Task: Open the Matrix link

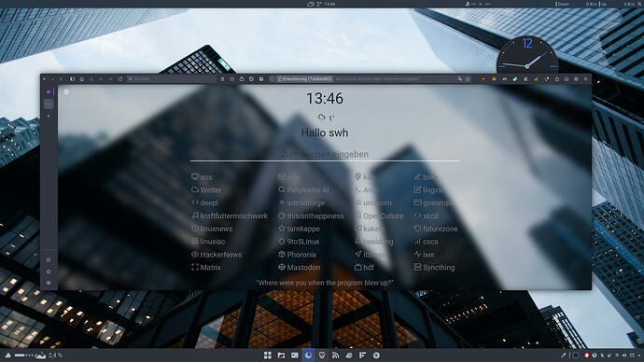Action: [x=206, y=267]
